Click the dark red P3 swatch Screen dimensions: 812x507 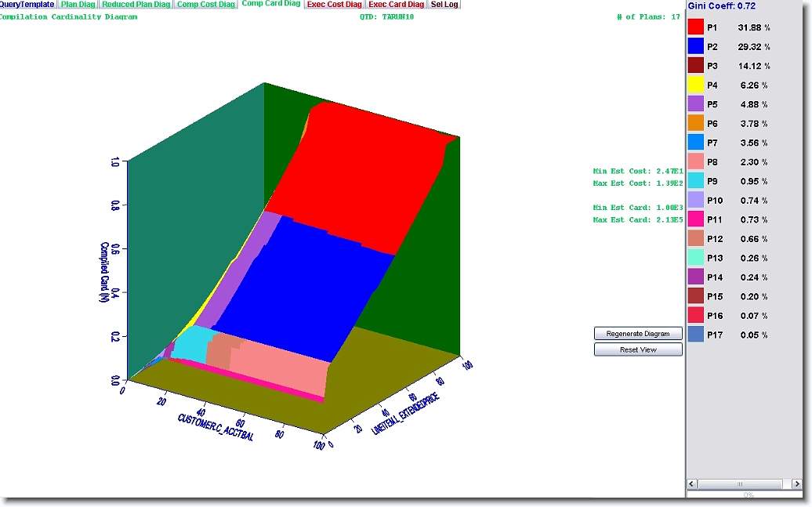695,66
